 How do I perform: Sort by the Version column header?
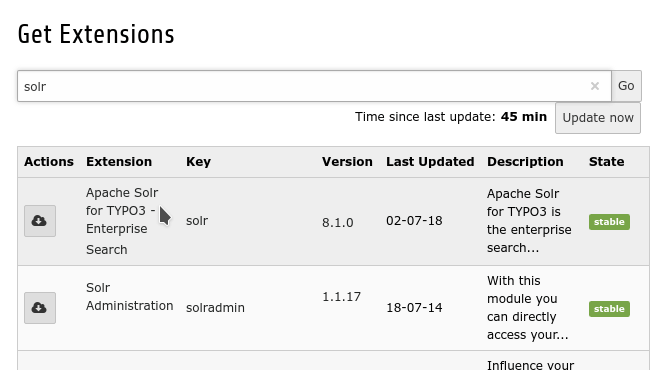click(x=347, y=162)
